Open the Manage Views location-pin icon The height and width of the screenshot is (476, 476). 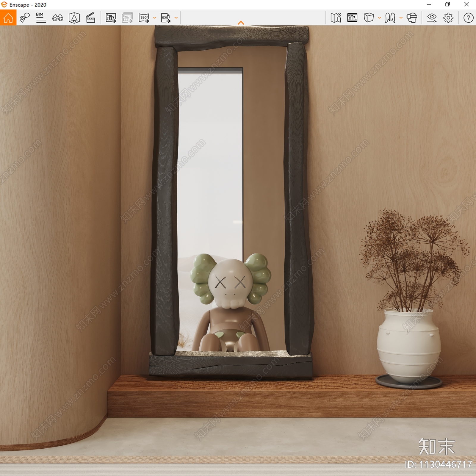(x=24, y=18)
